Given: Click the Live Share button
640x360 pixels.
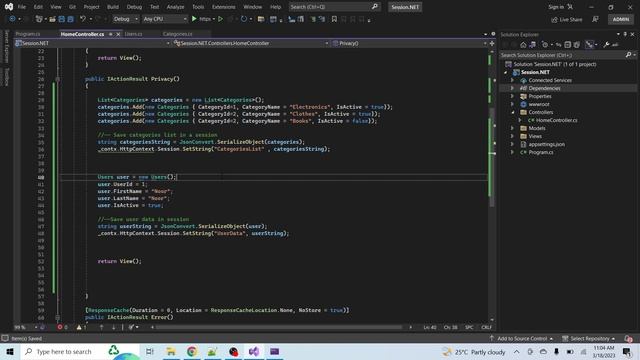Looking at the screenshot, I should pyautogui.click(x=567, y=20).
